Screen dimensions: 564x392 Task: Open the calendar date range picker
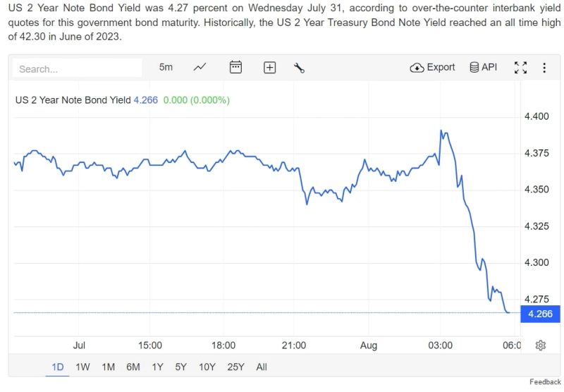[x=235, y=68]
